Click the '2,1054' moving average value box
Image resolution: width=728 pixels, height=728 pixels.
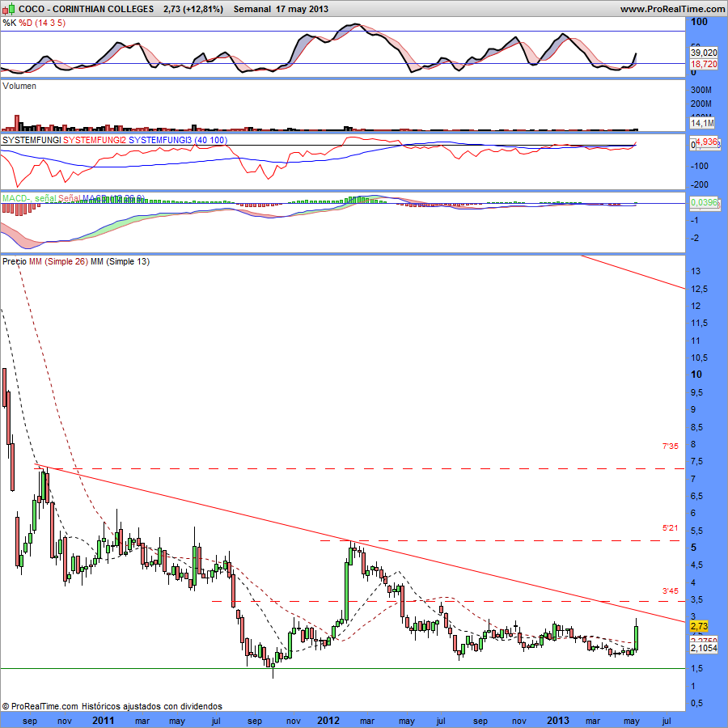click(x=704, y=648)
